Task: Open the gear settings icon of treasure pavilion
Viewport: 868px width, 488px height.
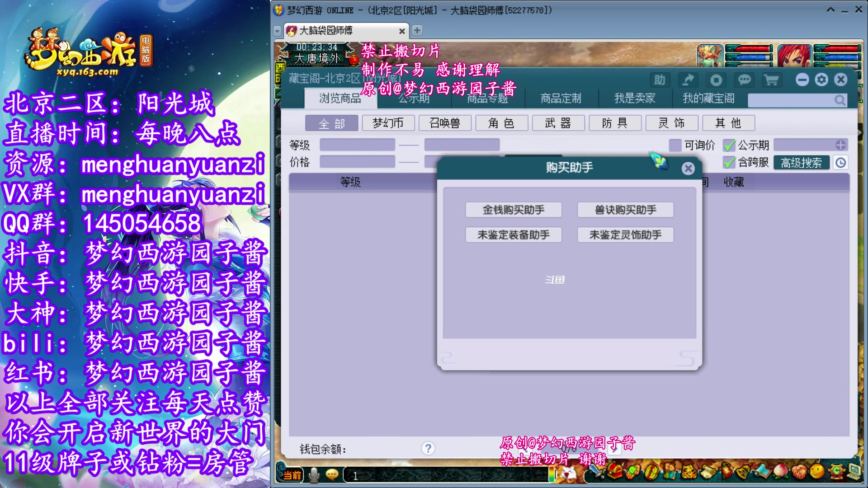Action: 821,80
